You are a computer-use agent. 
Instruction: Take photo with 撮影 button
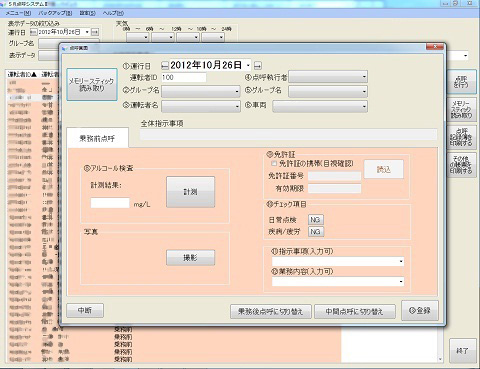(x=190, y=258)
